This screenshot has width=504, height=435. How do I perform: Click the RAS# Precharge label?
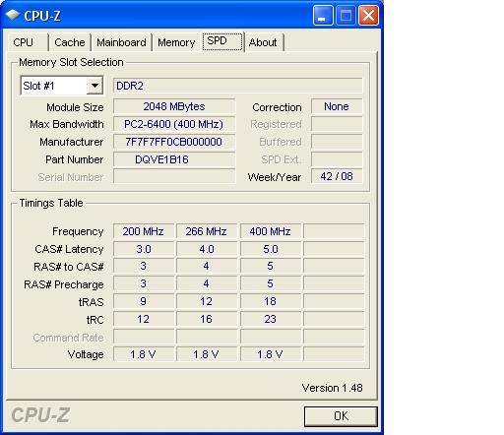coord(64,284)
